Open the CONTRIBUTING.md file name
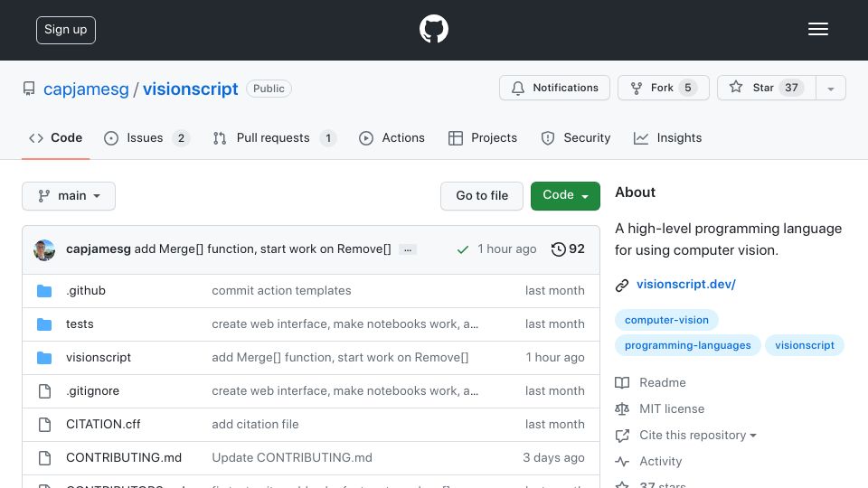868x488 pixels. 124,458
